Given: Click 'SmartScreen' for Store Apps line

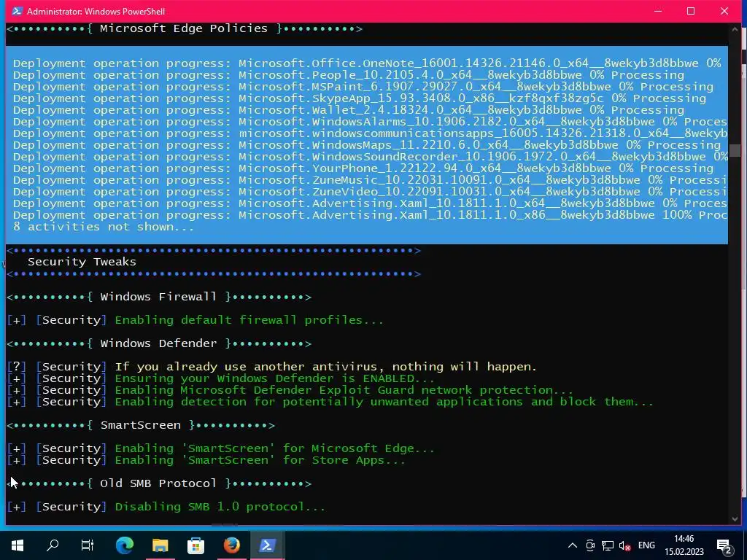Looking at the screenshot, I should tap(206, 460).
